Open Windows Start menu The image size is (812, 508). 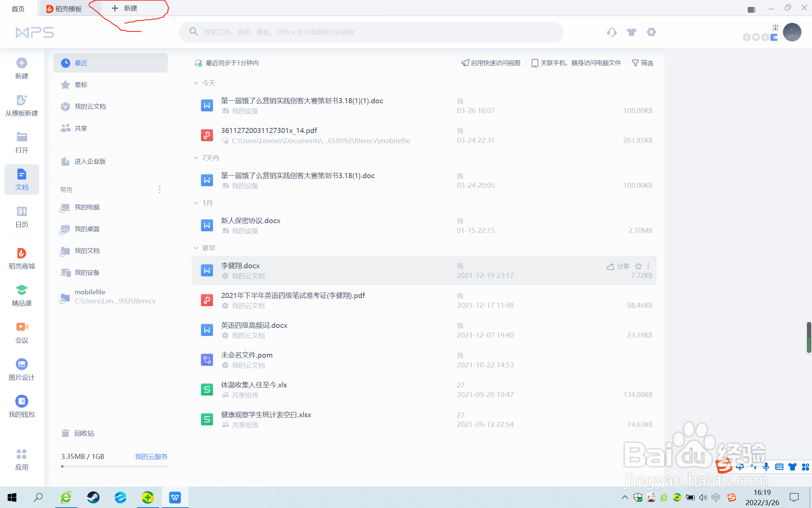[12, 497]
